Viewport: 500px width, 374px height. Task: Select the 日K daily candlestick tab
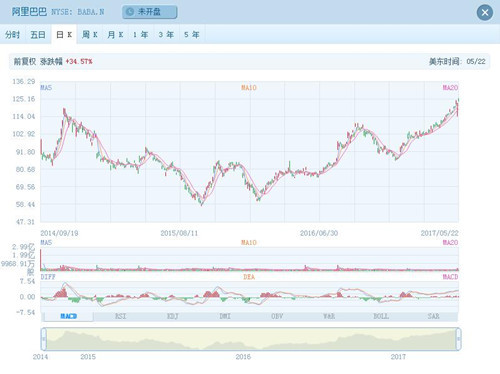(x=64, y=34)
